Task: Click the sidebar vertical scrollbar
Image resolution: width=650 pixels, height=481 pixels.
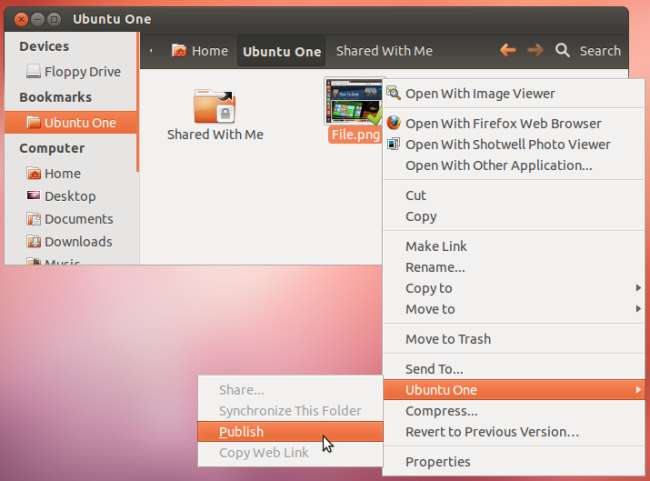Action: coord(138,102)
